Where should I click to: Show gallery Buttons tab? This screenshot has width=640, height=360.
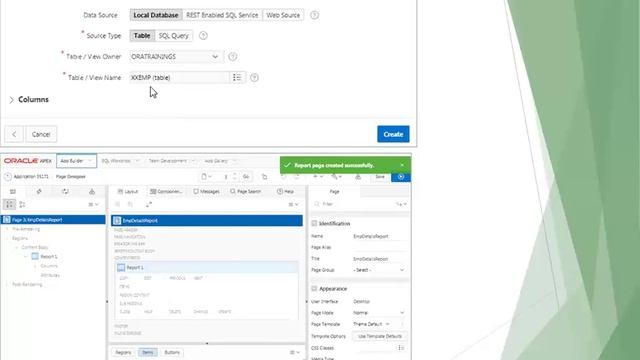pos(172,352)
